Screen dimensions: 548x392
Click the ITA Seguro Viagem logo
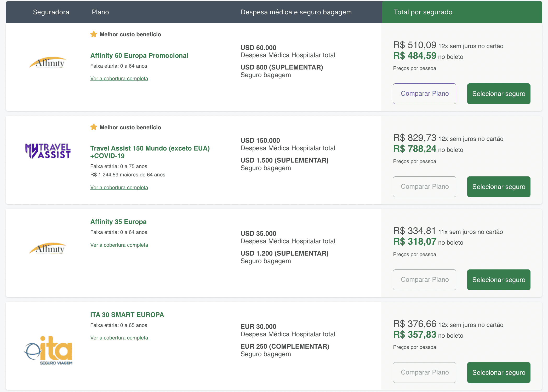coord(48,350)
